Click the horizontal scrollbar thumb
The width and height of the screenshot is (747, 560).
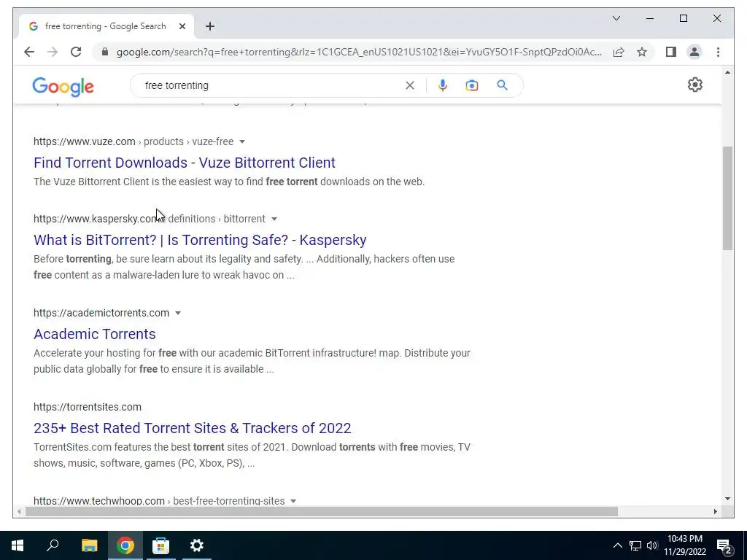pyautogui.click(x=322, y=511)
